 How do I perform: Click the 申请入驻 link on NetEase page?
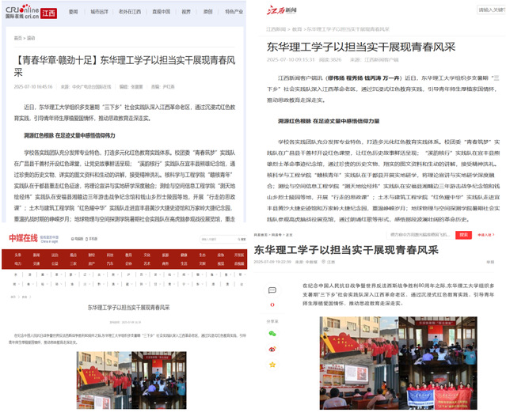point(485,235)
